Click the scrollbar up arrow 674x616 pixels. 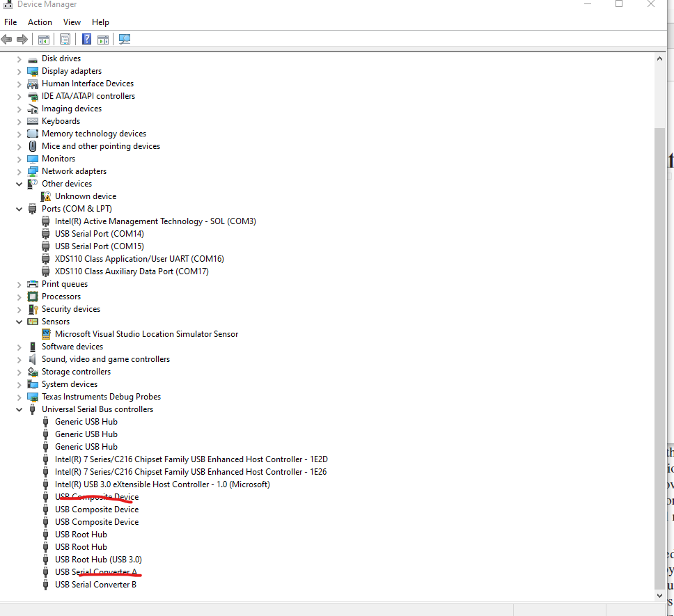coord(660,59)
